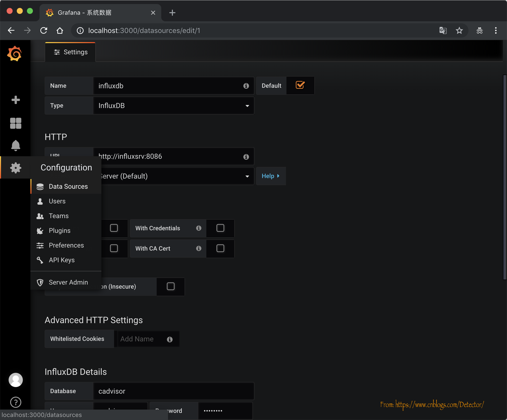This screenshot has width=507, height=420.
Task: Click the Add Name cookies input field
Action: (x=142, y=339)
